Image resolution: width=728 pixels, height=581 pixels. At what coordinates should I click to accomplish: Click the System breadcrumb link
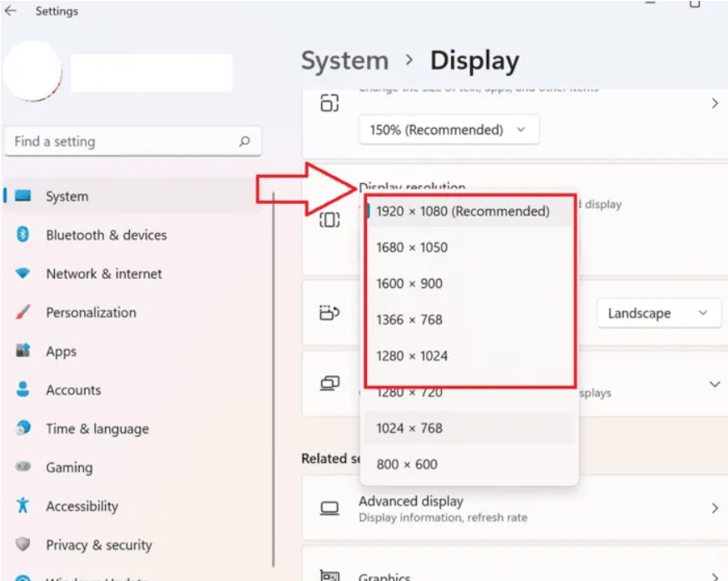pos(344,62)
